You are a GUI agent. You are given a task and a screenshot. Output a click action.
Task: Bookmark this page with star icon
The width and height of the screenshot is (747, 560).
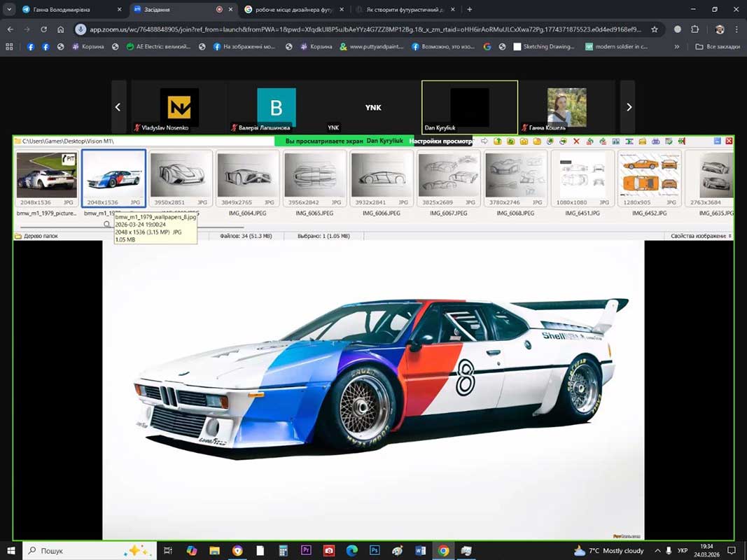pyautogui.click(x=655, y=29)
